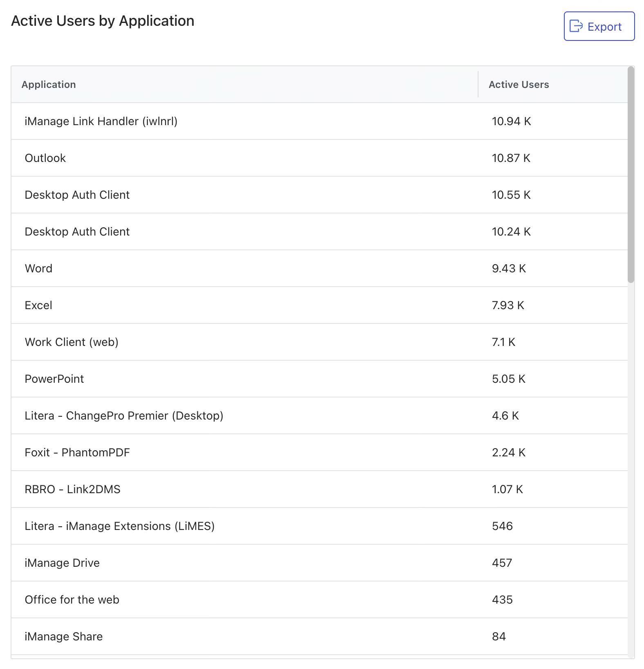Click the 457 value for iManage Drive
This screenshot has height=669, width=644.
tap(502, 563)
